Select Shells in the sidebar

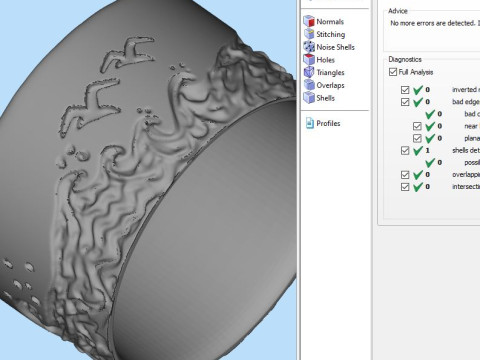(325, 98)
